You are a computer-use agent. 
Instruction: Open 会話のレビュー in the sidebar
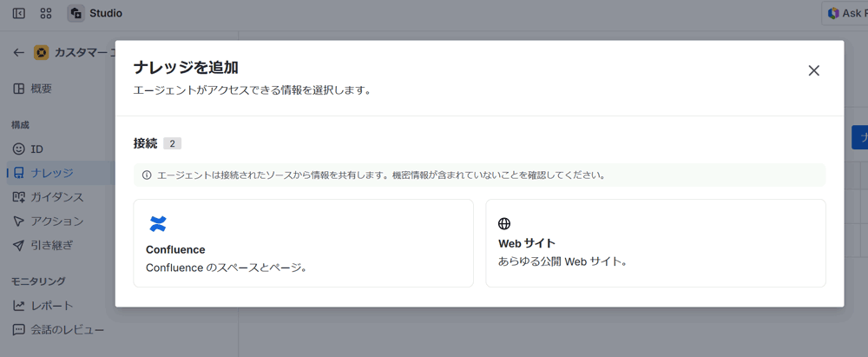[59, 330]
